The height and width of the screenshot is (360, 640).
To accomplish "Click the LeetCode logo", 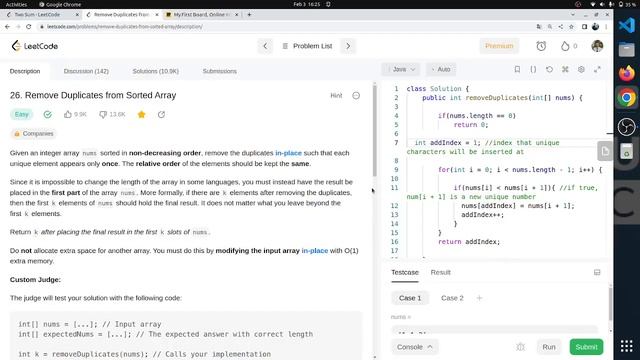I will [x=35, y=46].
